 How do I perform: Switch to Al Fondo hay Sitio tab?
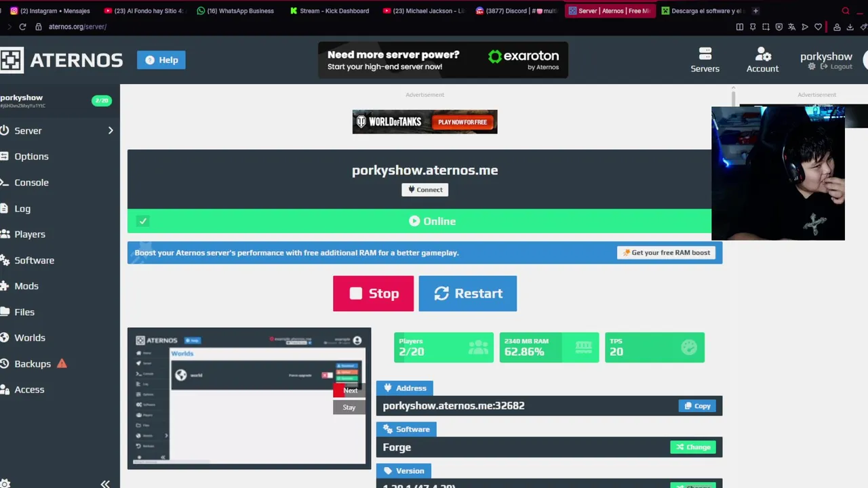[x=144, y=11]
